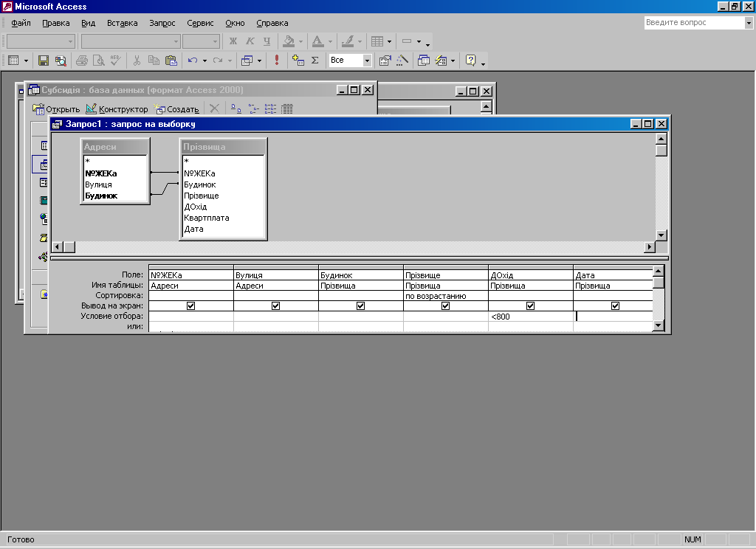Click the spell check ABC icon
The width and height of the screenshot is (756, 549).
click(x=116, y=61)
